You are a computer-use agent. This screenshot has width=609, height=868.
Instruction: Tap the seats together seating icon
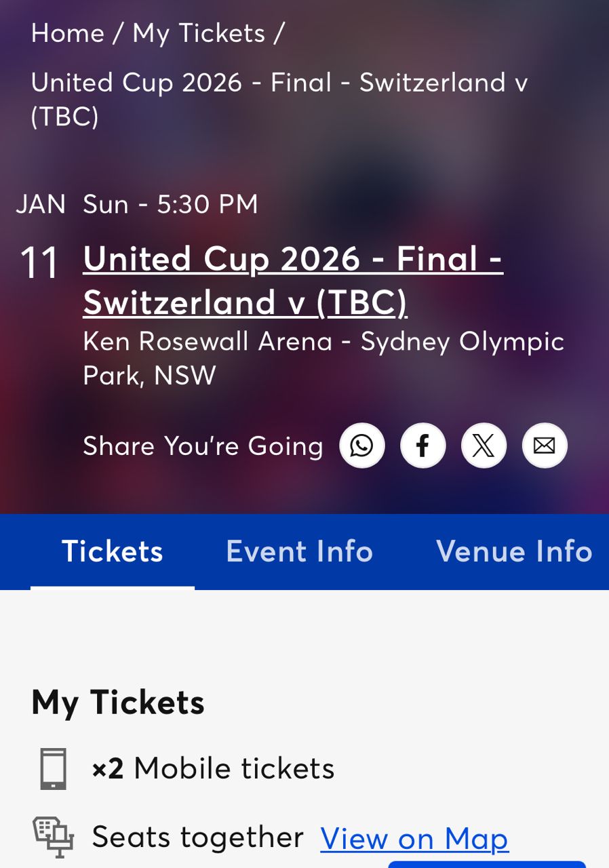pos(53,837)
